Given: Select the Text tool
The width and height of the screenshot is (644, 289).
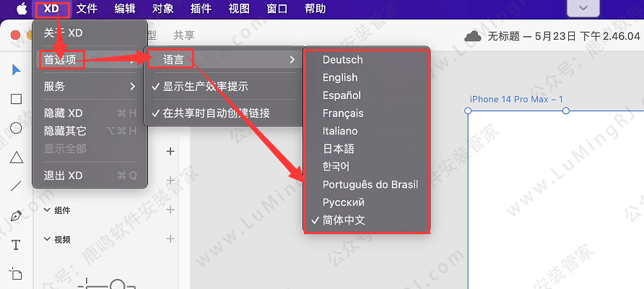Looking at the screenshot, I should [16, 245].
